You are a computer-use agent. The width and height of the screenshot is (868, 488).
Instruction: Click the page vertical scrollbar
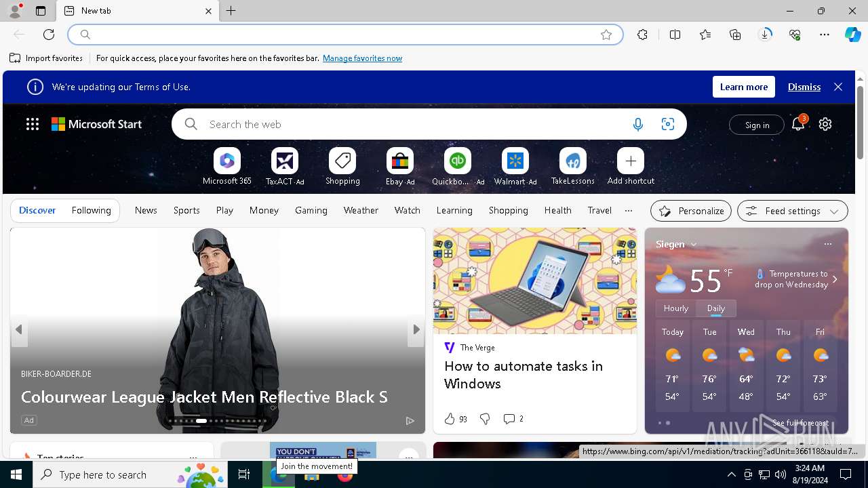click(x=861, y=123)
